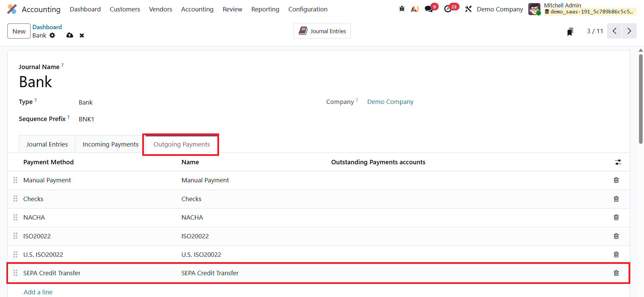Delete the Manual Payment line
Viewport: 644px width, 297px height.
[x=616, y=180]
